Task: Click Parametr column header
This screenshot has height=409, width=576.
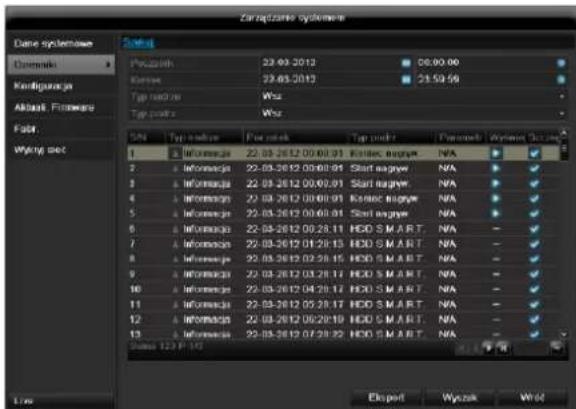Action: pos(460,138)
